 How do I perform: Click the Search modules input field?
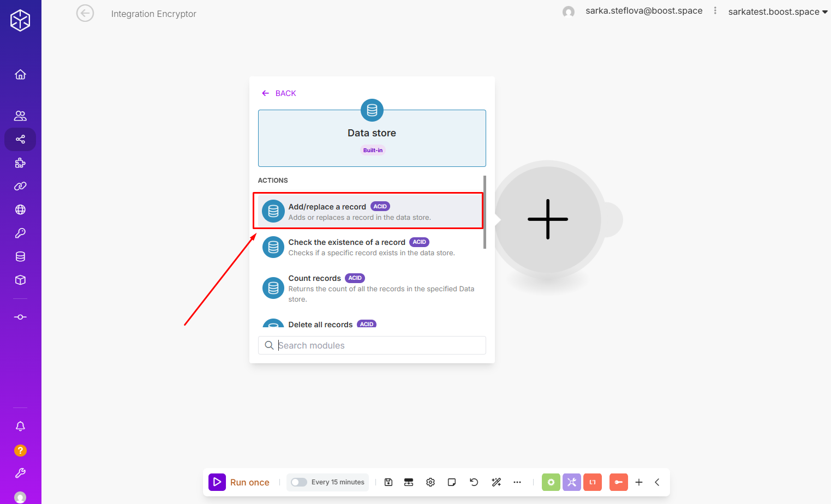376,345
